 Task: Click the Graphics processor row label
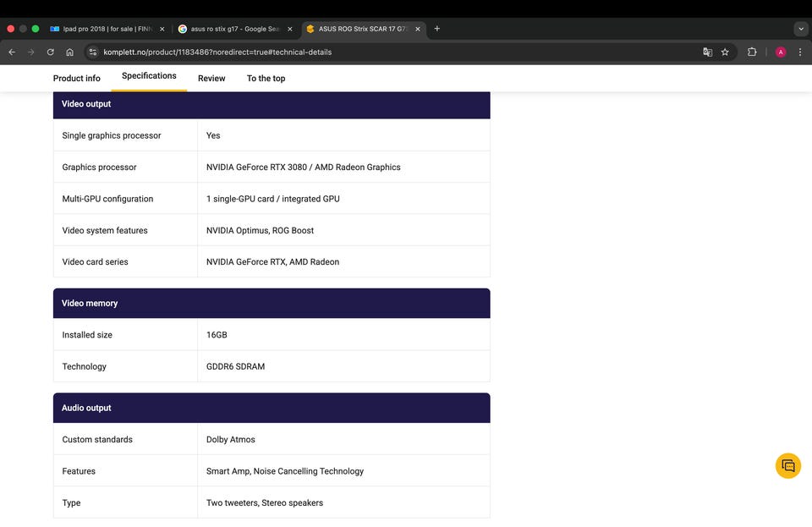click(x=100, y=167)
